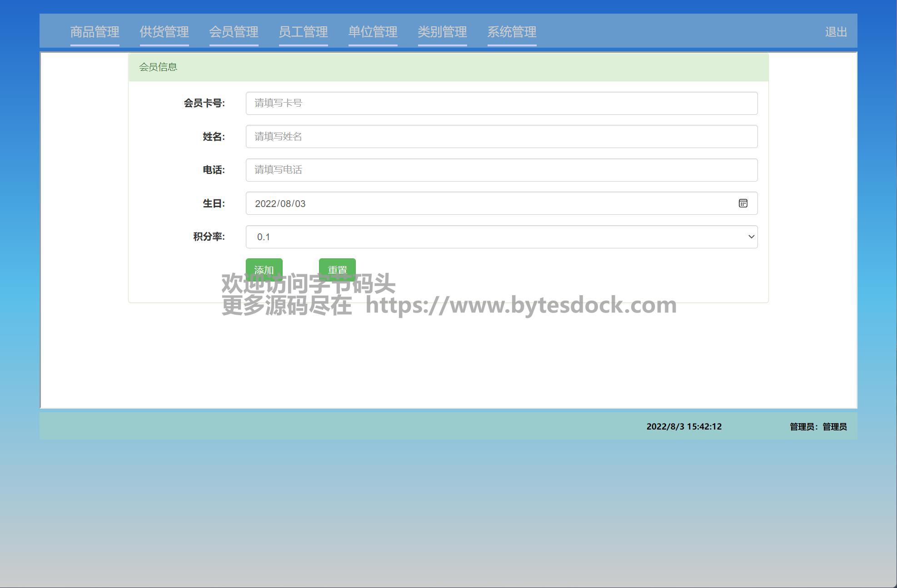Click the 会员信息 panel header
The height and width of the screenshot is (588, 897).
click(x=158, y=67)
